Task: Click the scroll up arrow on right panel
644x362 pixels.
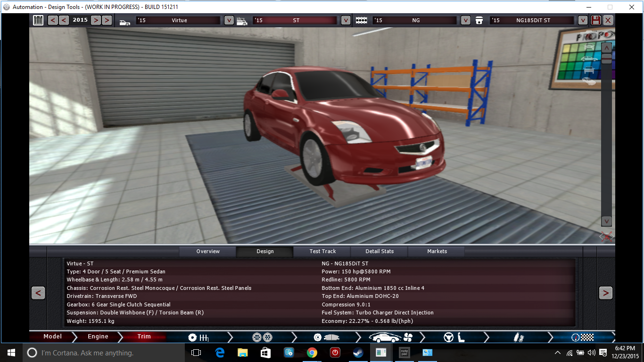Action: [x=606, y=48]
